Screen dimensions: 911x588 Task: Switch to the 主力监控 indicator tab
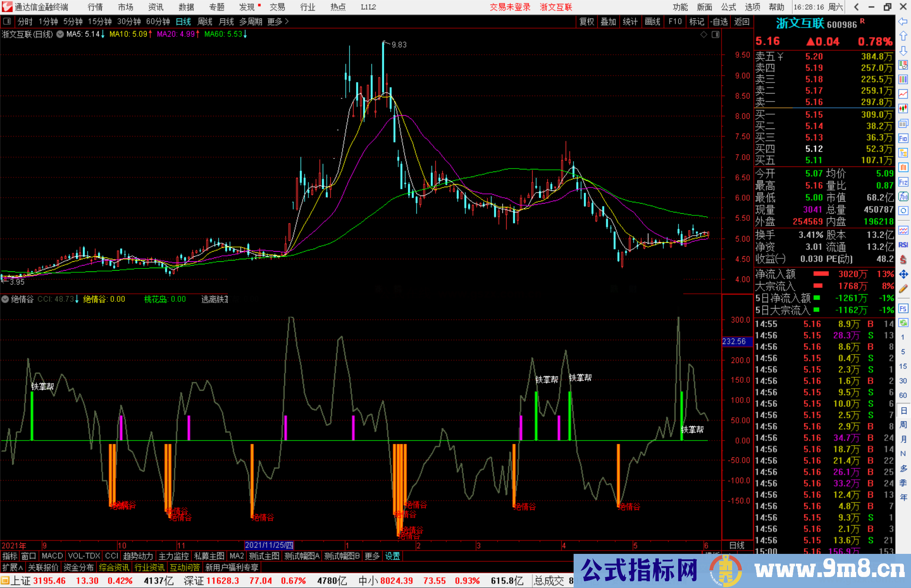[x=174, y=556]
